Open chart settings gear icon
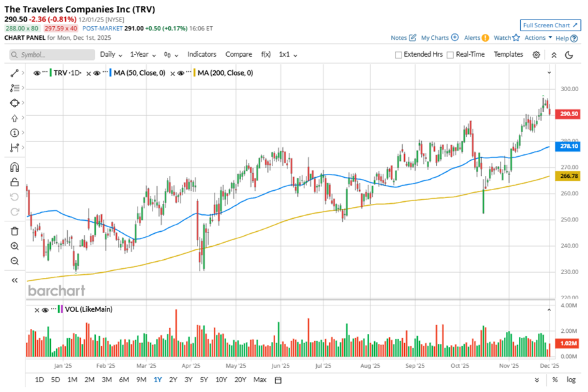The image size is (588, 392). click(x=536, y=55)
